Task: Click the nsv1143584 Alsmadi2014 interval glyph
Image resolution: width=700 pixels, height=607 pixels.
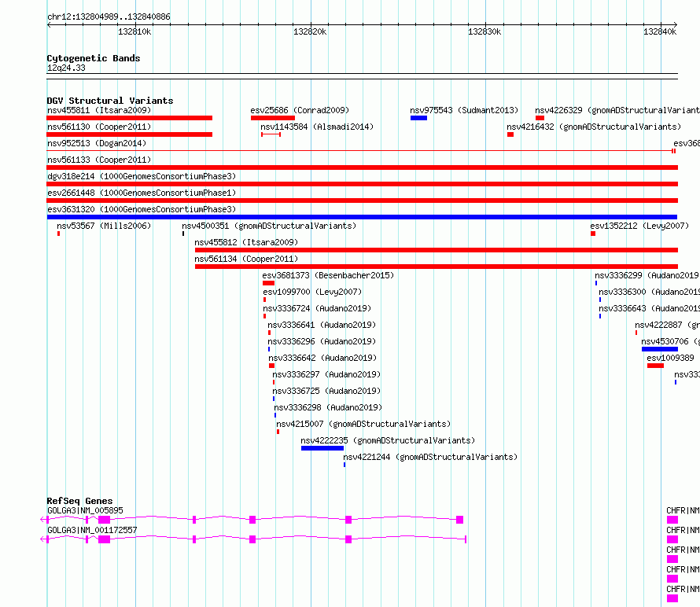Action: 271,134
